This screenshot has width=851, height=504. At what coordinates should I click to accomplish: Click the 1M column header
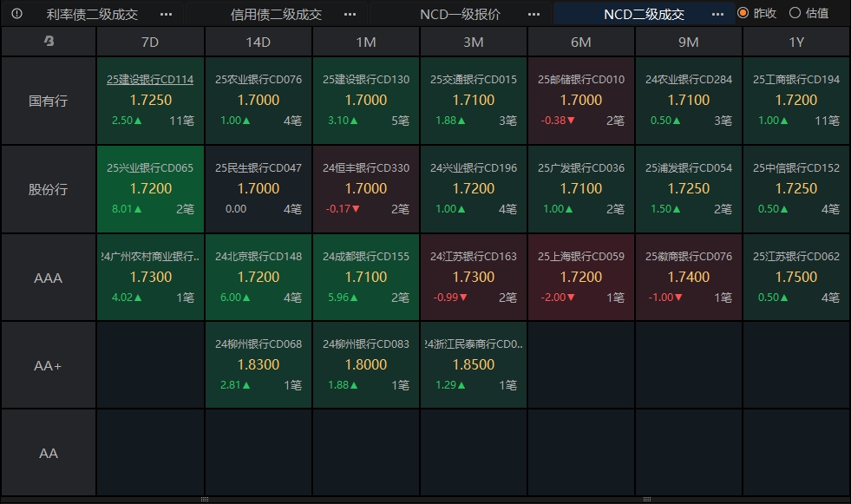tap(366, 42)
